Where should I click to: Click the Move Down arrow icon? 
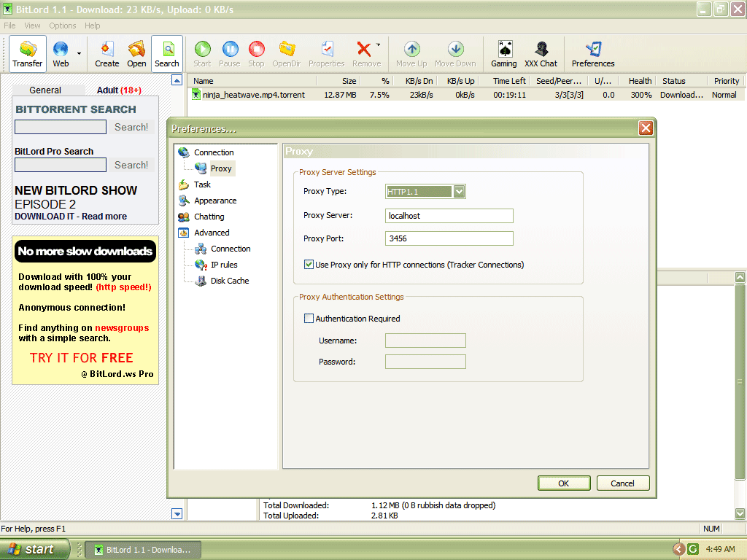455,54
